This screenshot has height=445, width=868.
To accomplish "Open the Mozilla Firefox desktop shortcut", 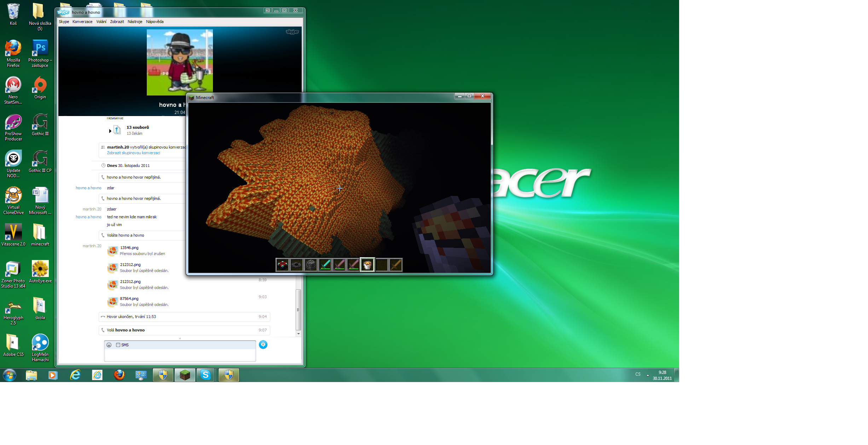I will click(13, 53).
